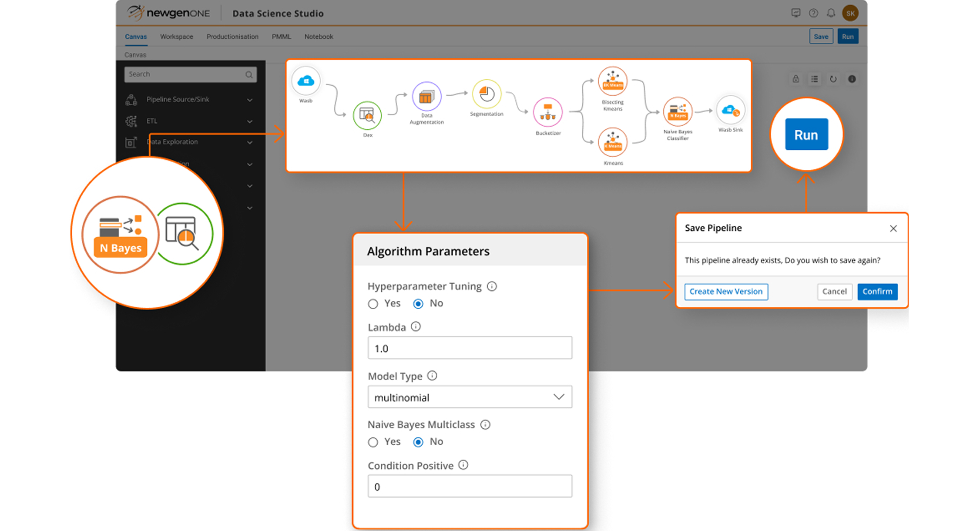
Task: Click the canvas refresh icon
Action: 833,79
